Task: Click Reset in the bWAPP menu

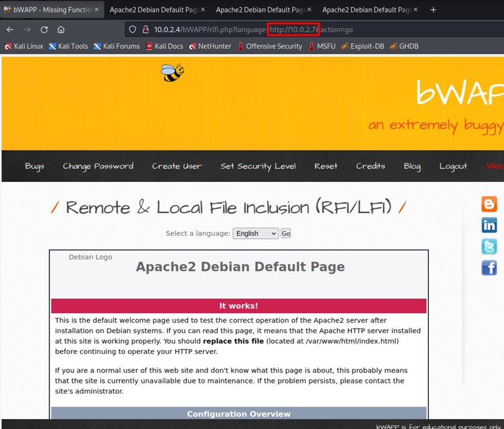Action: tap(326, 166)
